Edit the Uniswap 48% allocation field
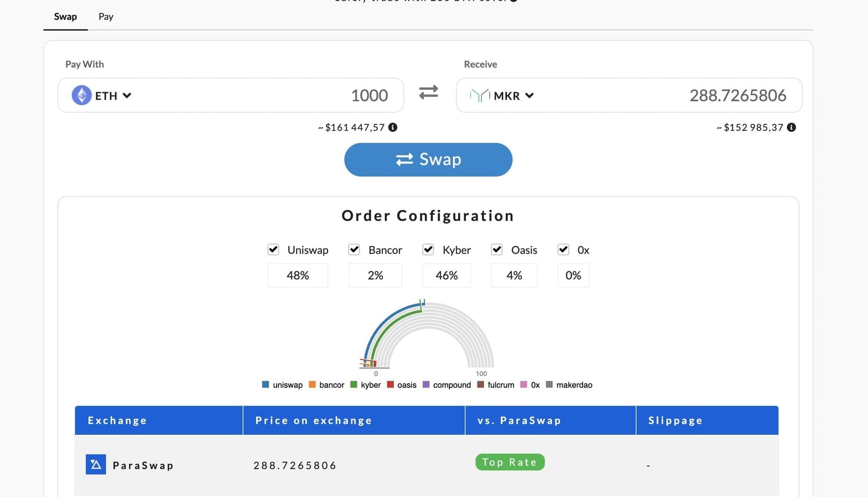 [x=298, y=276]
